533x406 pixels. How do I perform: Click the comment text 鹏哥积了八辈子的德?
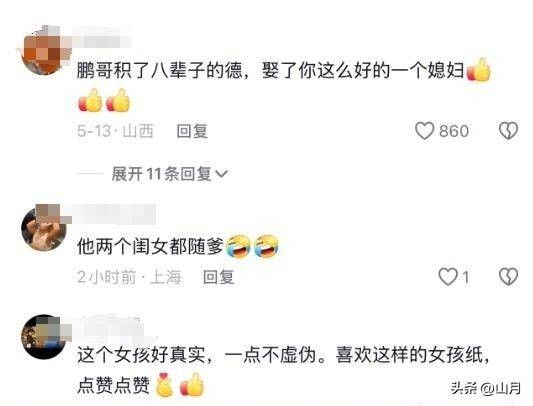[x=159, y=71]
